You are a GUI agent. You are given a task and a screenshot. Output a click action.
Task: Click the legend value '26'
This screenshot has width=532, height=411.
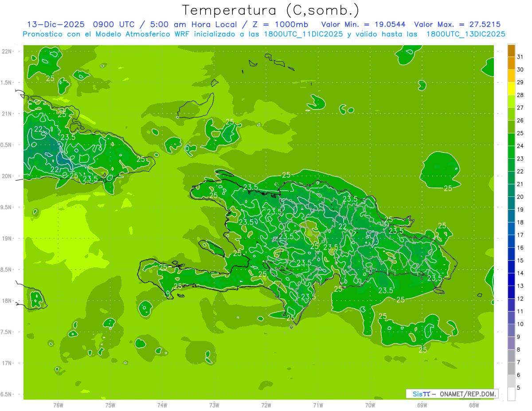pyautogui.click(x=520, y=120)
